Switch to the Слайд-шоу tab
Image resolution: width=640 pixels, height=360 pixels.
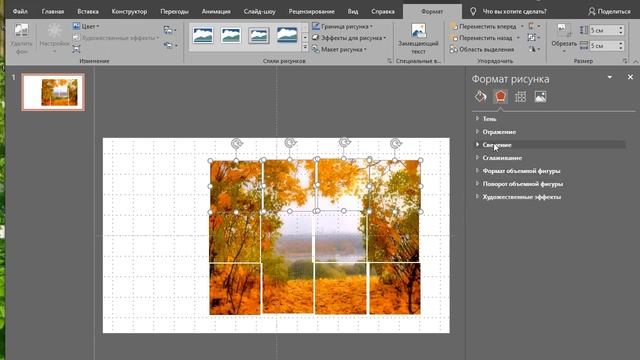click(x=260, y=11)
